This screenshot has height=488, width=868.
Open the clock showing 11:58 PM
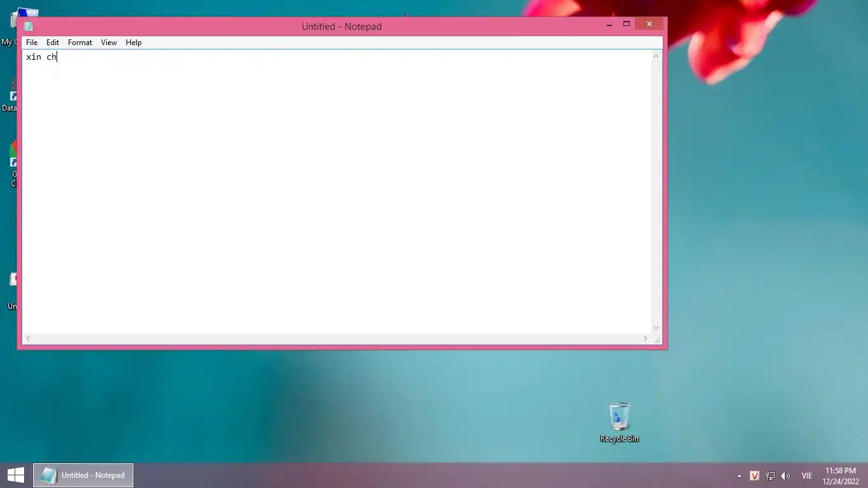841,476
